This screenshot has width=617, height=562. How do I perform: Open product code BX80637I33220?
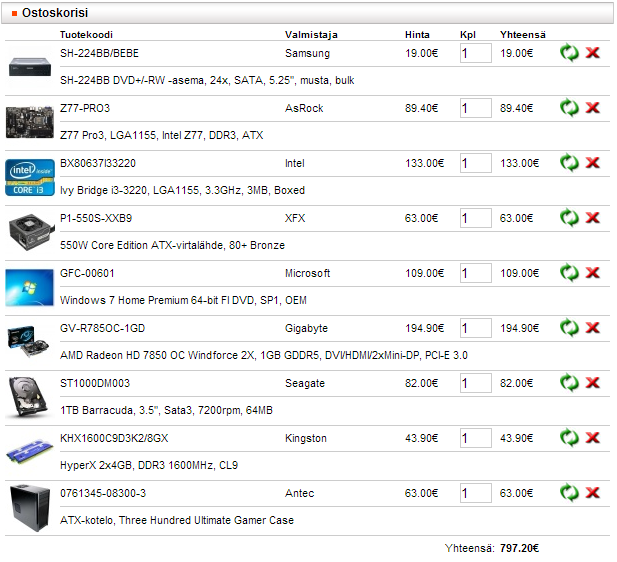pyautogui.click(x=98, y=163)
